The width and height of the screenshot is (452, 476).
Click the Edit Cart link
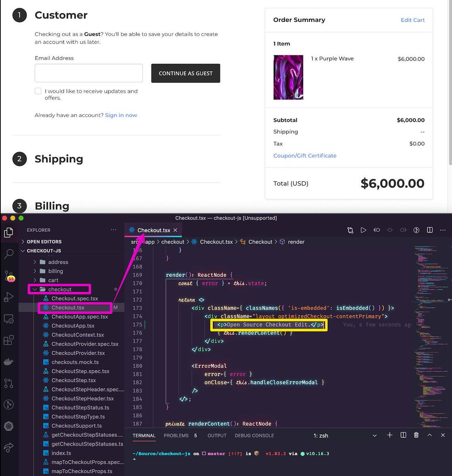[x=413, y=20]
